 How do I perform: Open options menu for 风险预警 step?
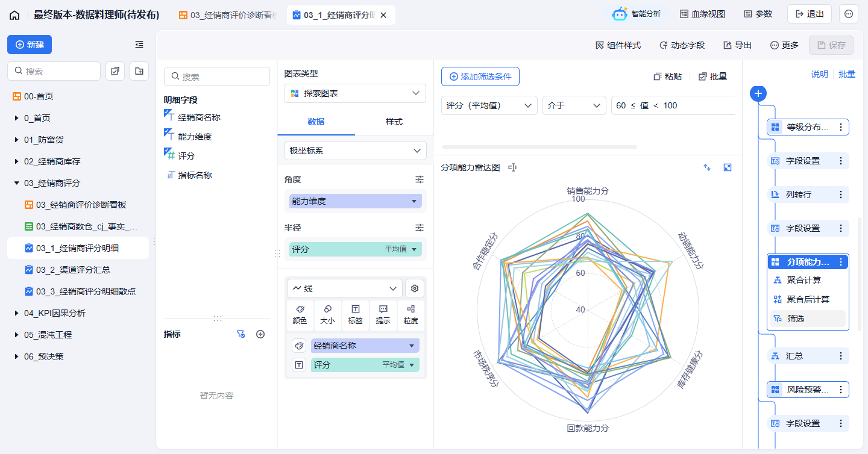[841, 390]
